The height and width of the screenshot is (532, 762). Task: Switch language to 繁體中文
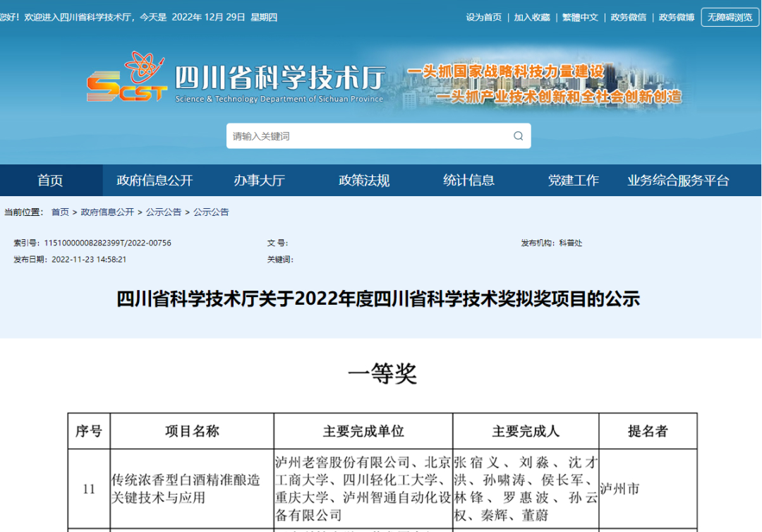pyautogui.click(x=580, y=17)
